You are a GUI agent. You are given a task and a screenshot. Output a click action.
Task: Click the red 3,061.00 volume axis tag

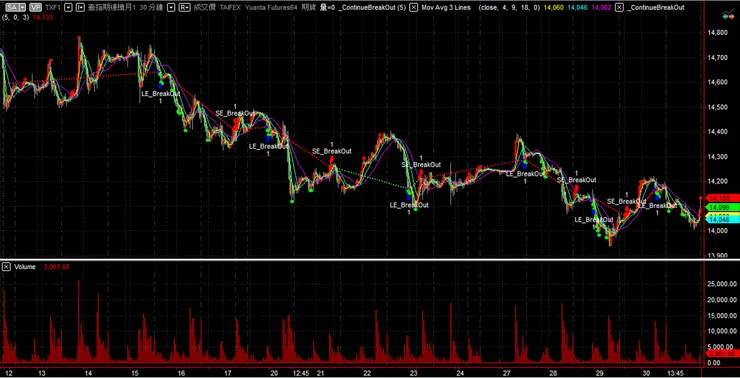tap(722, 353)
